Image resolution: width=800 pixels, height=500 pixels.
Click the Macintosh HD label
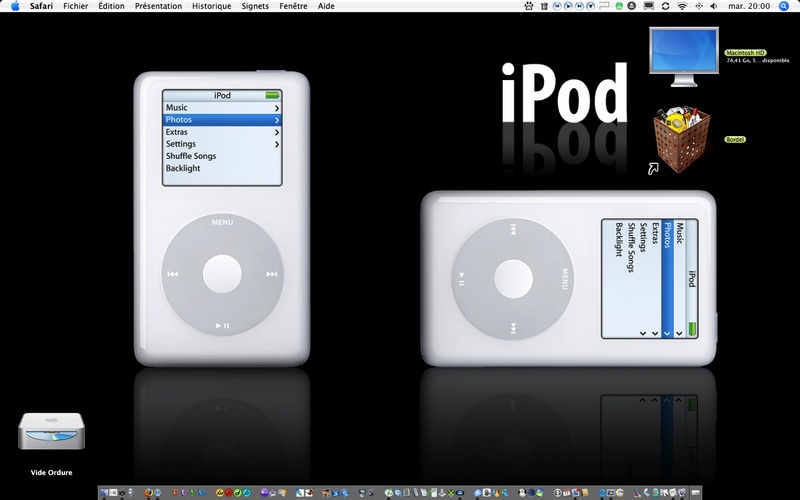[745, 53]
